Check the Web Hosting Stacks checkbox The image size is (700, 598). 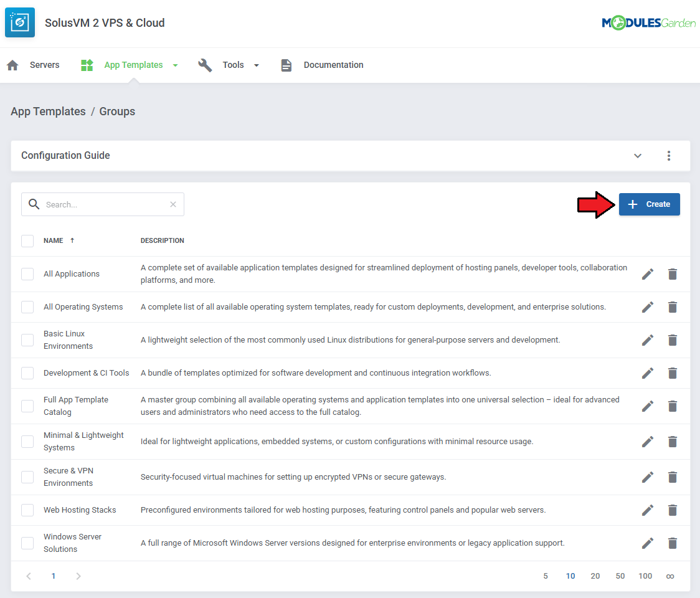point(27,510)
